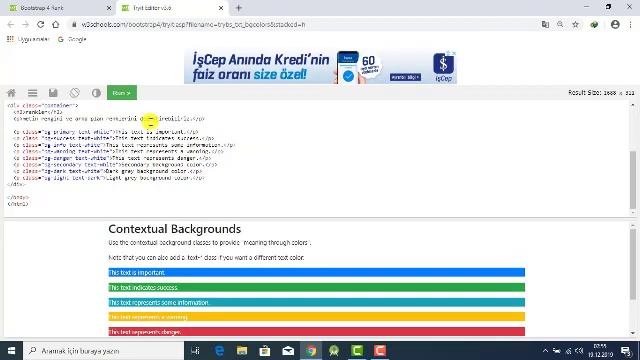Toggle dark theme with half-circle icon

coord(96,93)
